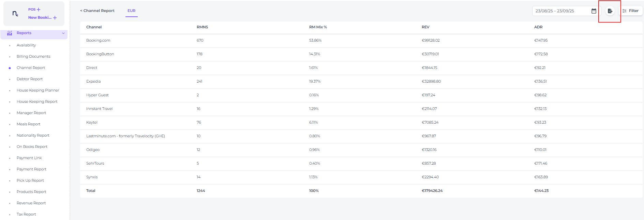The width and height of the screenshot is (644, 220).
Task: Click the plus icon beside New Booking
Action: tap(55, 18)
